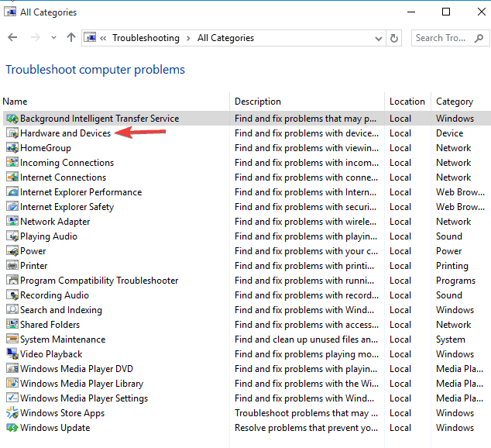This screenshot has height=448, width=491.
Task: Click 'Troubleshoot problems that may ...' description
Action: click(306, 413)
